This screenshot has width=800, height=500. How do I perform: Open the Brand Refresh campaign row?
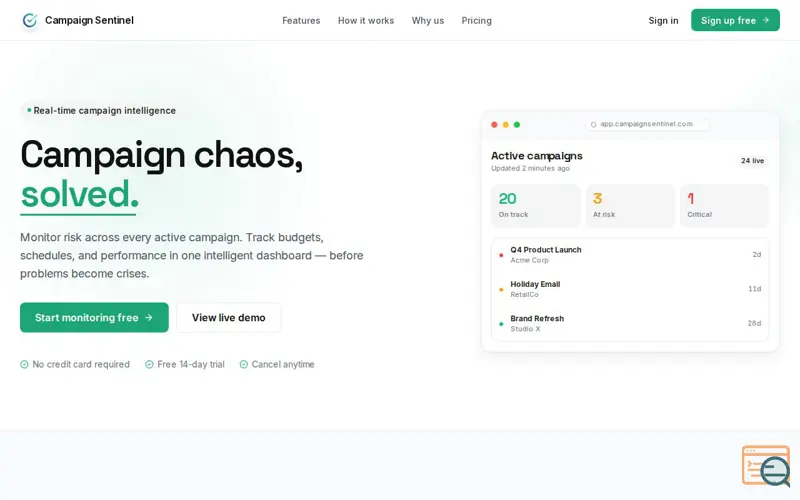[630, 323]
